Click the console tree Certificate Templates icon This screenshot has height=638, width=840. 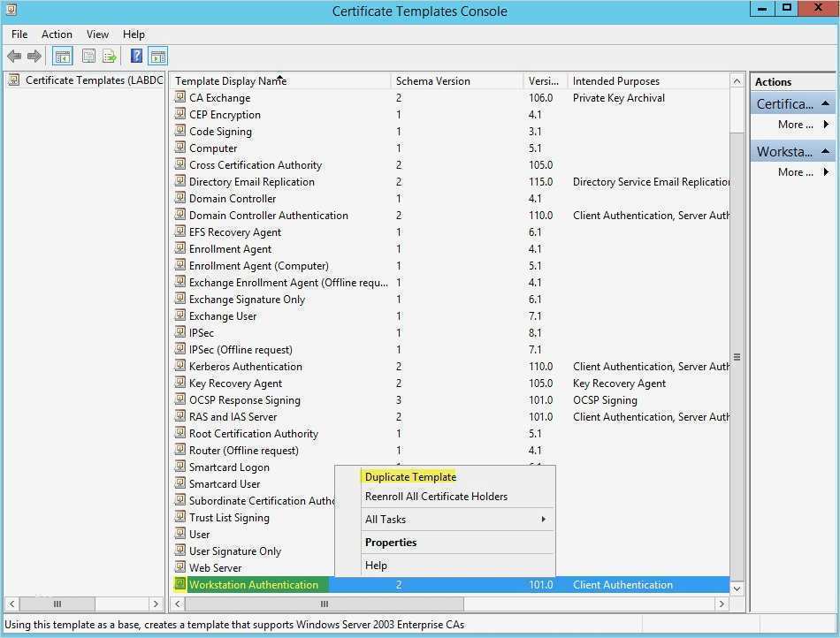point(14,80)
